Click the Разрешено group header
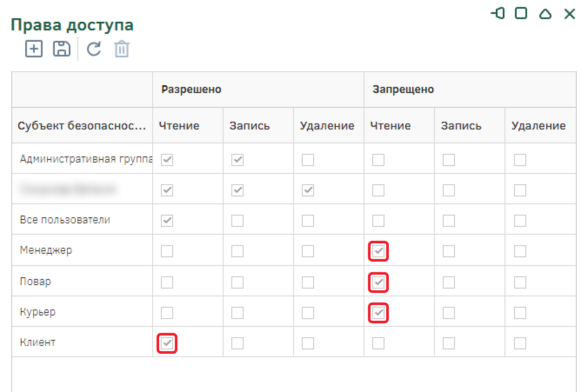588x392 pixels. 191,90
